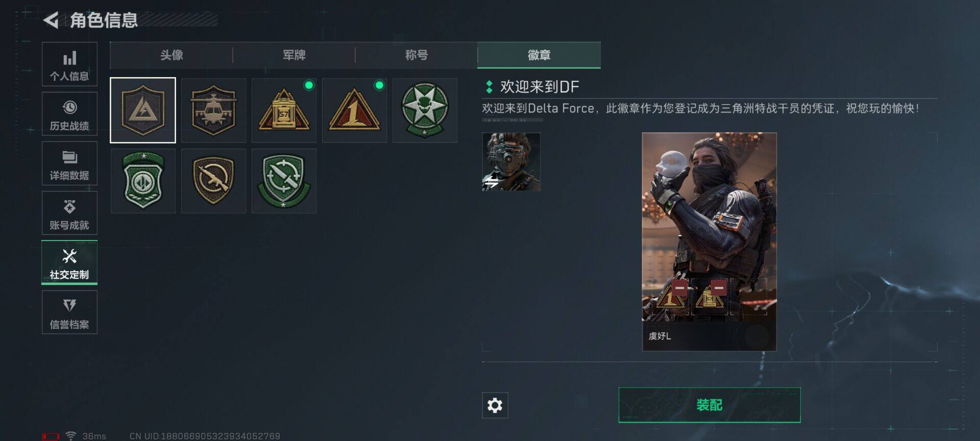Go back using the arrow icon
This screenshot has height=441, width=980.
(51, 20)
